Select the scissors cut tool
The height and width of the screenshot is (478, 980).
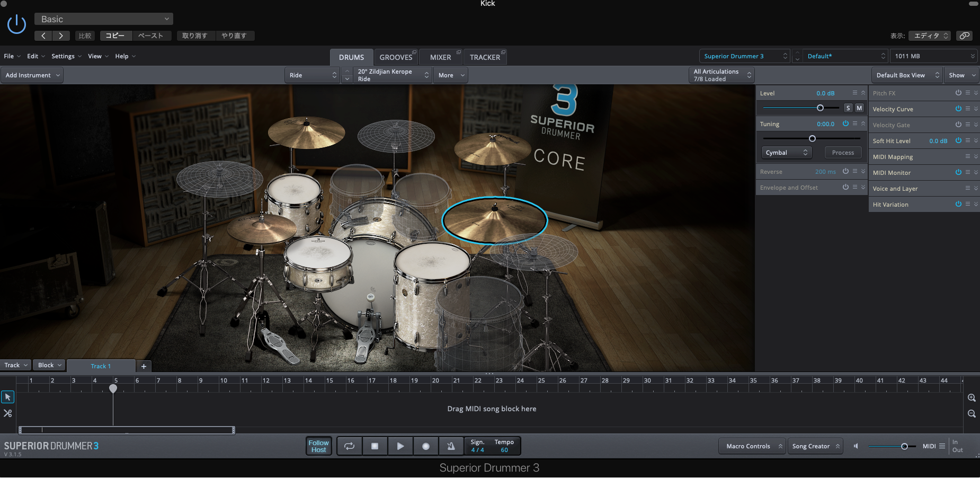pyautogui.click(x=8, y=413)
